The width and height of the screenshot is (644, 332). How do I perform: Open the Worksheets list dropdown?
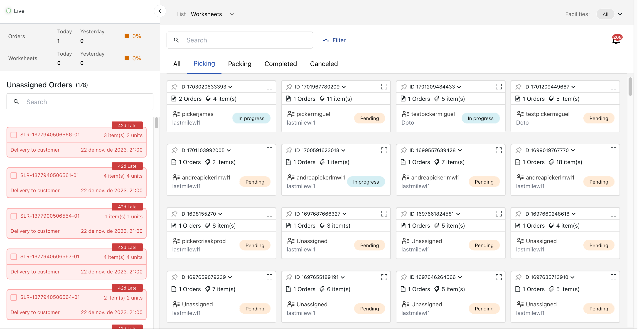[232, 14]
